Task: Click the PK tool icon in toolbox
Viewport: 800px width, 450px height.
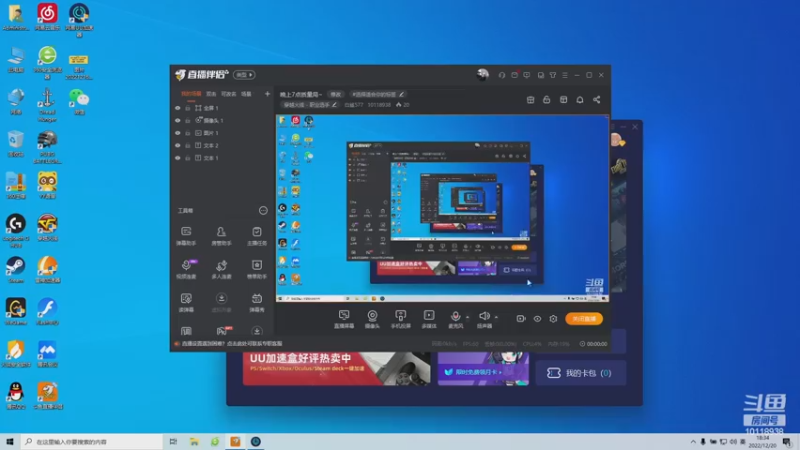Action: 222,331
